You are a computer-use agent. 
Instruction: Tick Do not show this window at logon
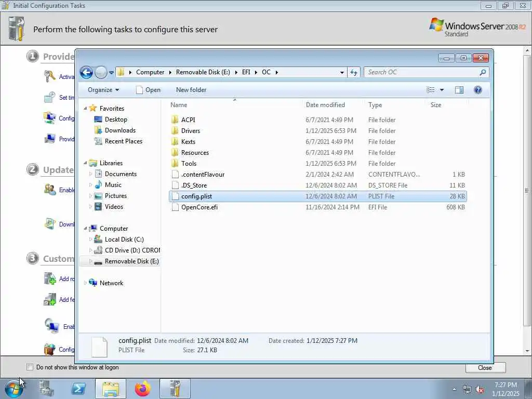30,367
